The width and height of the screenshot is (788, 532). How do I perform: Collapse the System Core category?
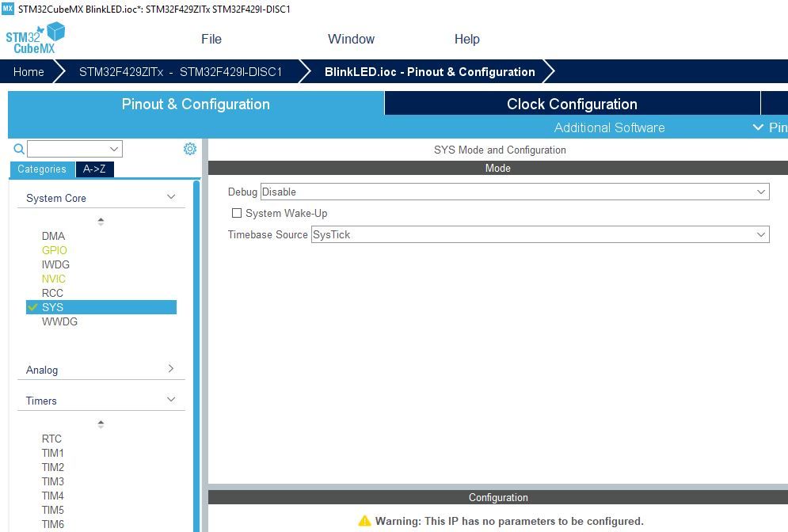point(171,197)
